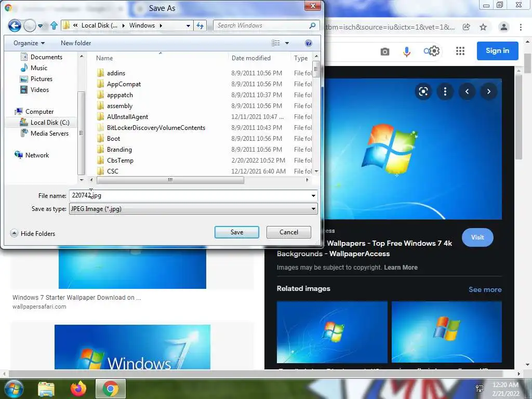Image resolution: width=532 pixels, height=399 pixels.
Task: Go to previous image in preview panel
Action: [467, 91]
